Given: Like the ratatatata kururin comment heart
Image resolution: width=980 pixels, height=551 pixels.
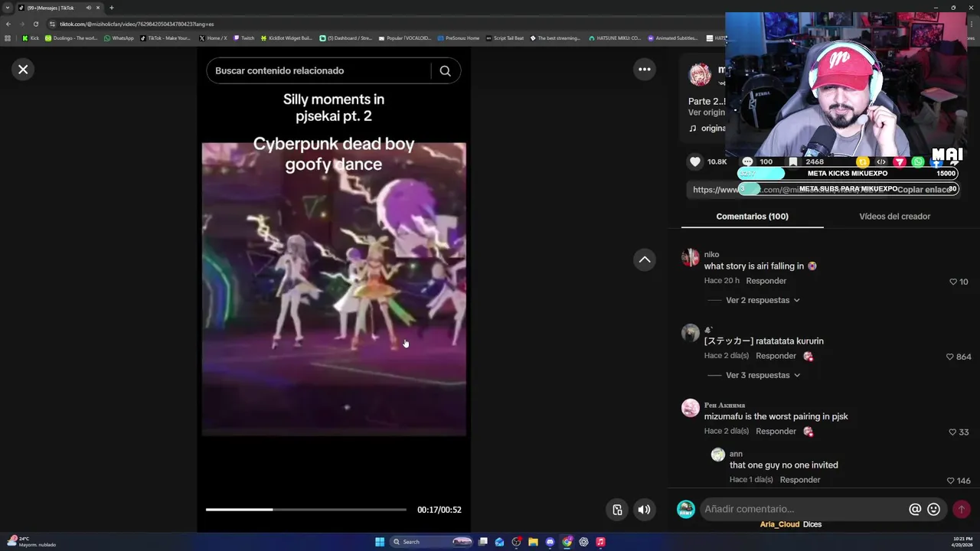Looking at the screenshot, I should click(949, 357).
